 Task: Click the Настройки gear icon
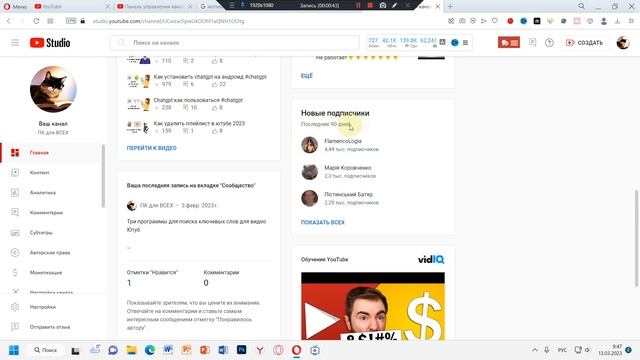click(15, 307)
